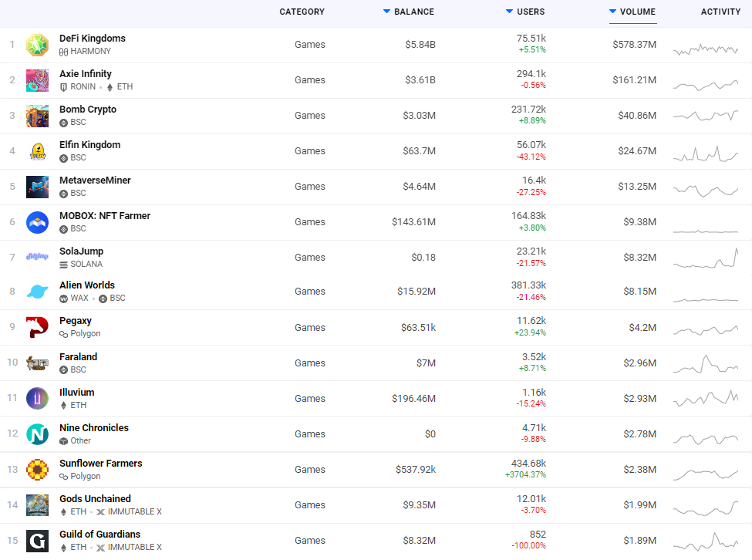Click the +3704.37% user change value
The height and width of the screenshot is (560, 752).
click(x=526, y=474)
